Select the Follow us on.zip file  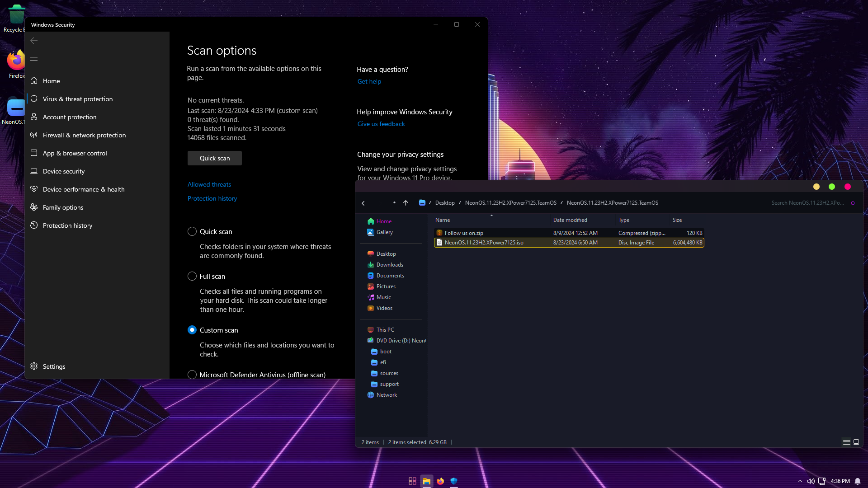(x=569, y=233)
